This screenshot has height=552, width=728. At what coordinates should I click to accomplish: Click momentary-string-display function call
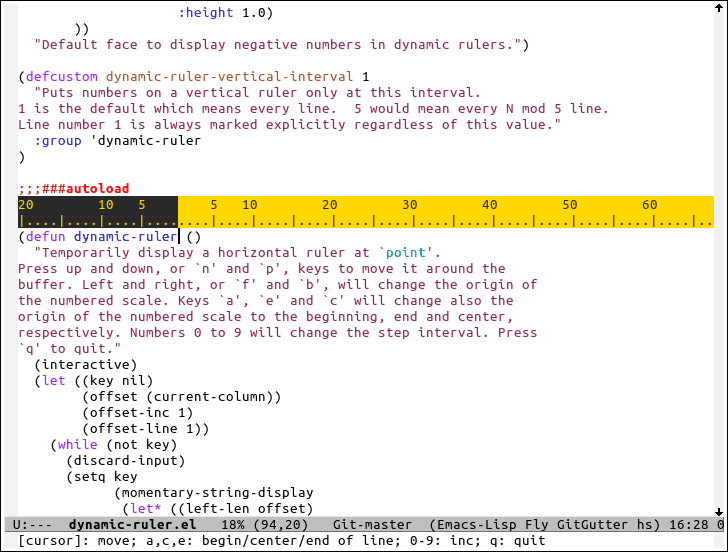pos(217,493)
